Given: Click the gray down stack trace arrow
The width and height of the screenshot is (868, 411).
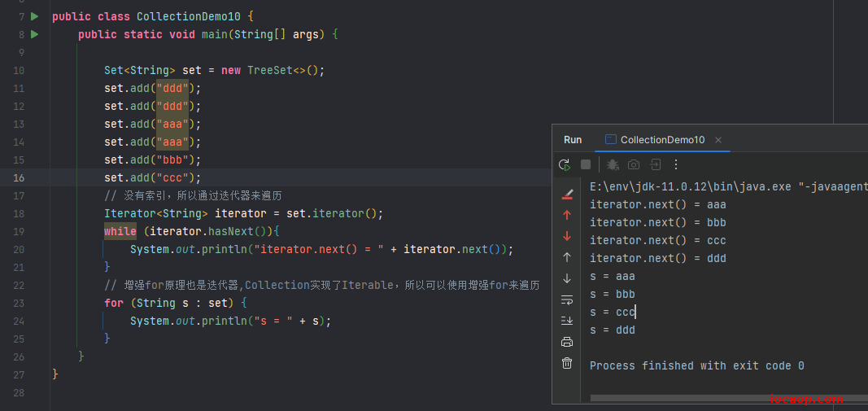Looking at the screenshot, I should pos(567,278).
